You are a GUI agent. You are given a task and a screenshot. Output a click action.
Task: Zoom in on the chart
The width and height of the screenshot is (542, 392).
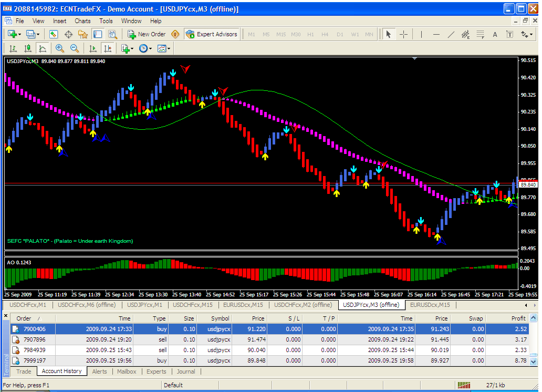59,48
